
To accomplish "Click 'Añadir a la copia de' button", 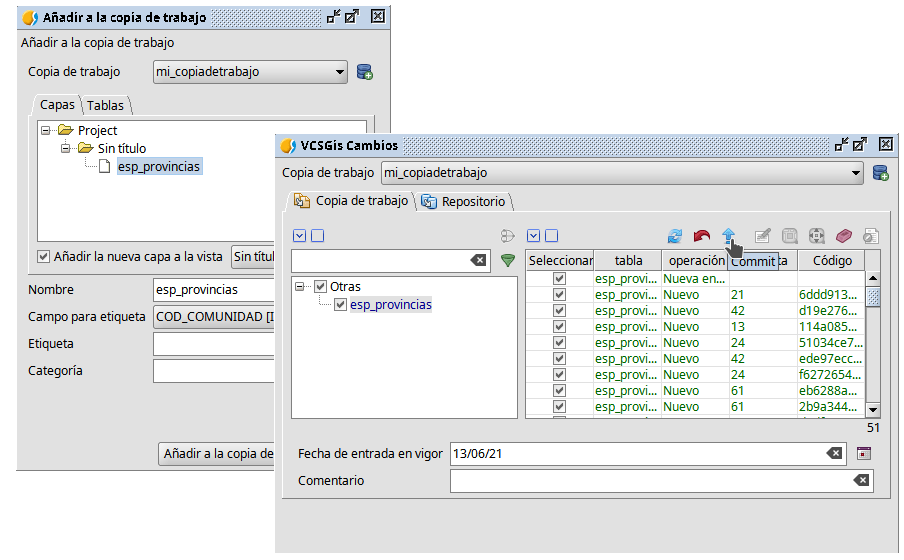I will (217, 454).
